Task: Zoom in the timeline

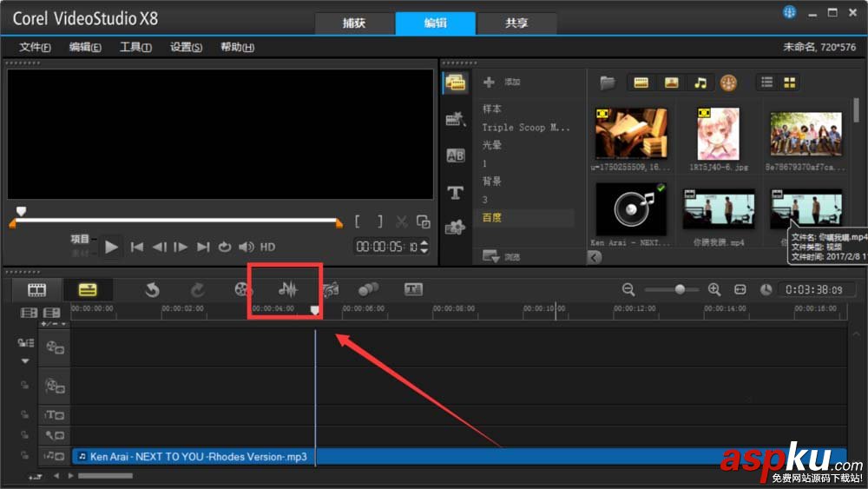Action: (x=714, y=289)
